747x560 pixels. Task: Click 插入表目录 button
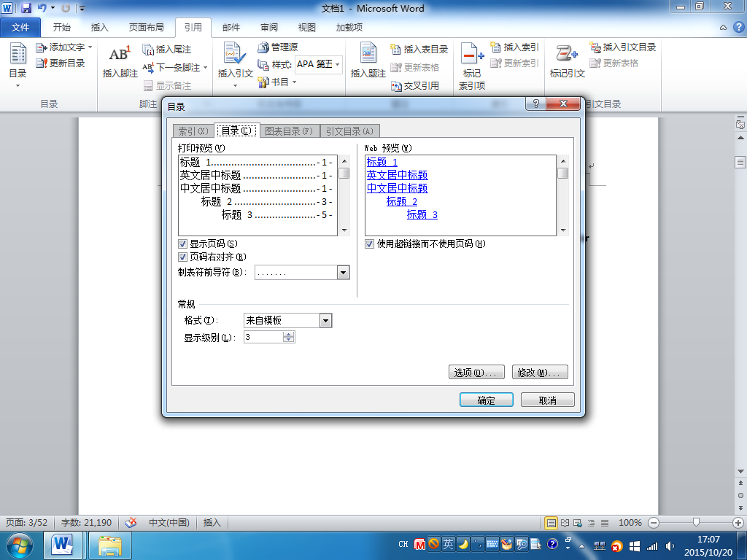(419, 50)
